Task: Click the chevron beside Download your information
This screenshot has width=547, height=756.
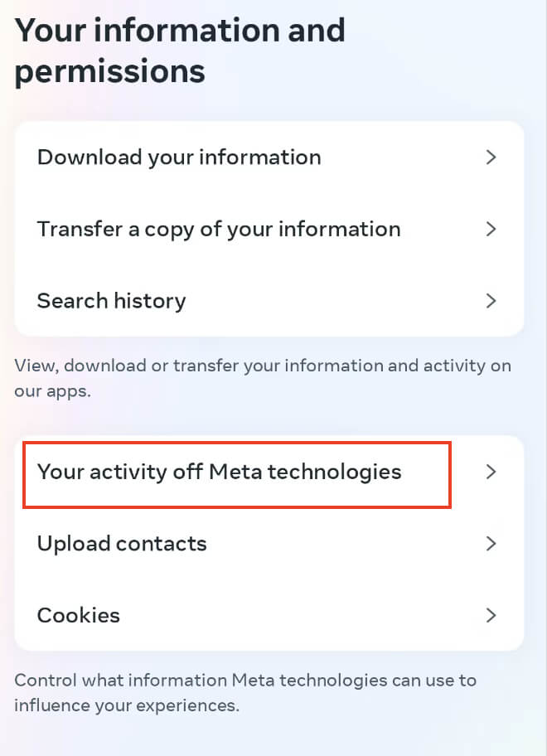Action: 491,157
